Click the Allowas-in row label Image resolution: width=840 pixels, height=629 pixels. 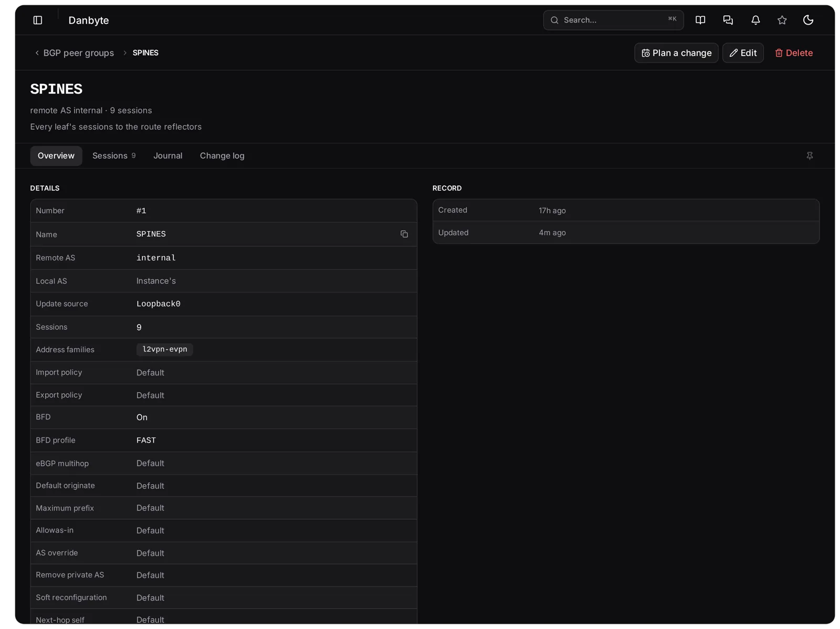[55, 530]
